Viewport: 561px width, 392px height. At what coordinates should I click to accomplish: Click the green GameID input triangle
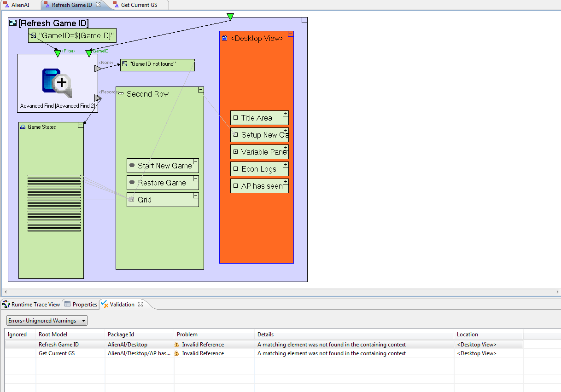(89, 54)
